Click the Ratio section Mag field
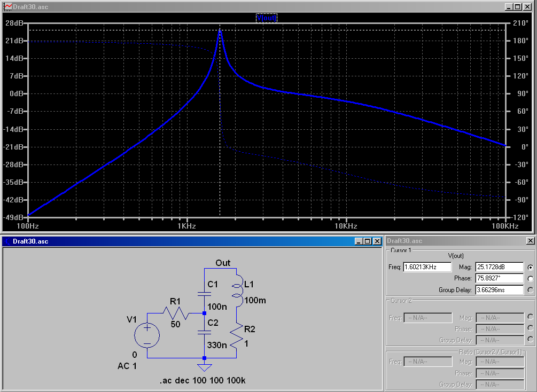Image resolution: width=537 pixels, height=392 pixels. tap(500, 362)
